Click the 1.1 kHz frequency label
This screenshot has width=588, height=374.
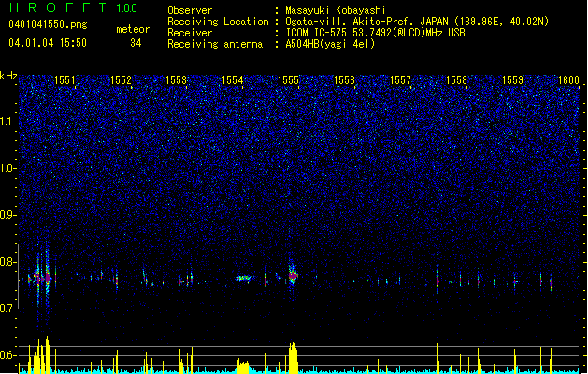[x=8, y=122]
